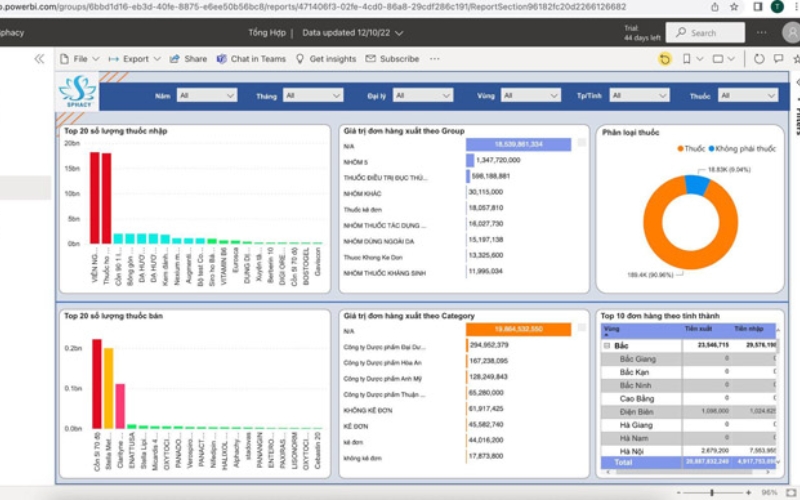
Task: Collapse the Bắc row in the table
Action: click(x=607, y=345)
